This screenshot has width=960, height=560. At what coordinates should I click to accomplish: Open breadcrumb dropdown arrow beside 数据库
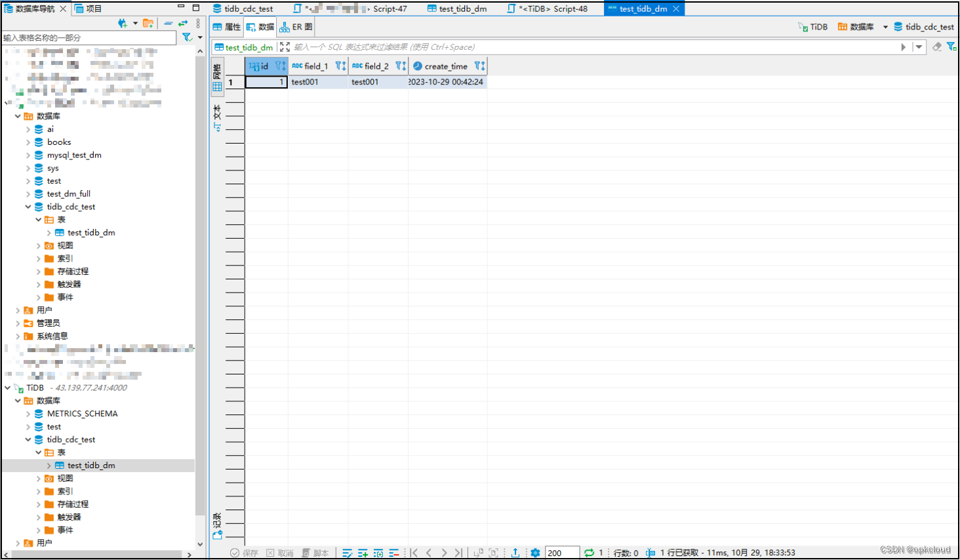click(x=885, y=27)
